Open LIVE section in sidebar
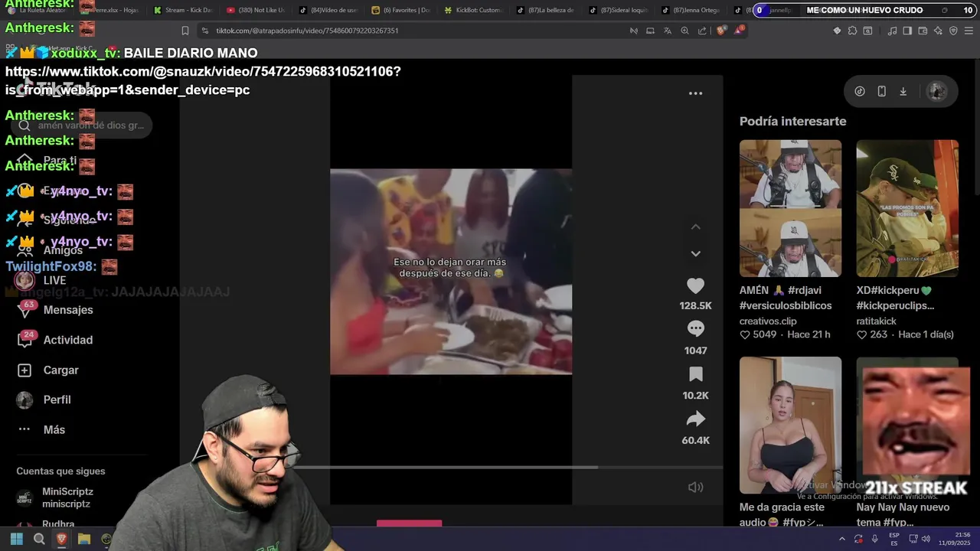Screen dimensions: 980x551 [54, 280]
